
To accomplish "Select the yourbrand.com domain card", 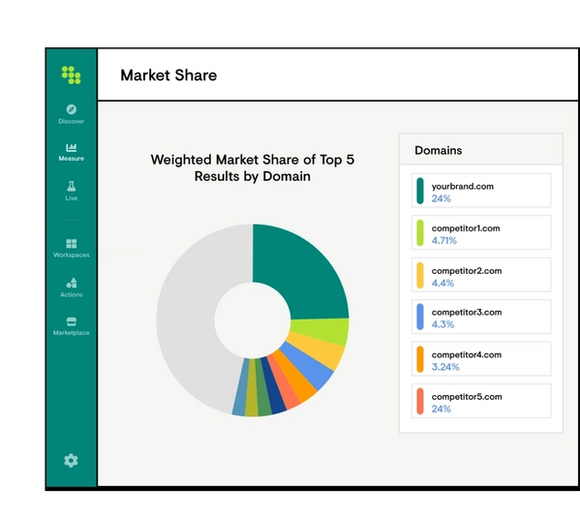I will click(481, 191).
